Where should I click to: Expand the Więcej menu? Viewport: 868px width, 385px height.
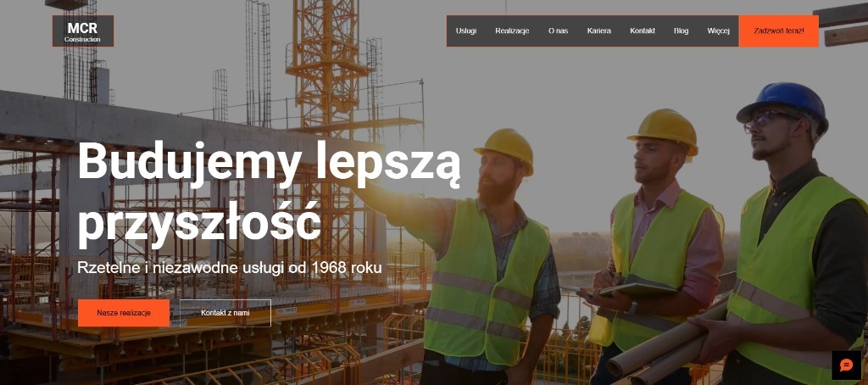(x=718, y=31)
